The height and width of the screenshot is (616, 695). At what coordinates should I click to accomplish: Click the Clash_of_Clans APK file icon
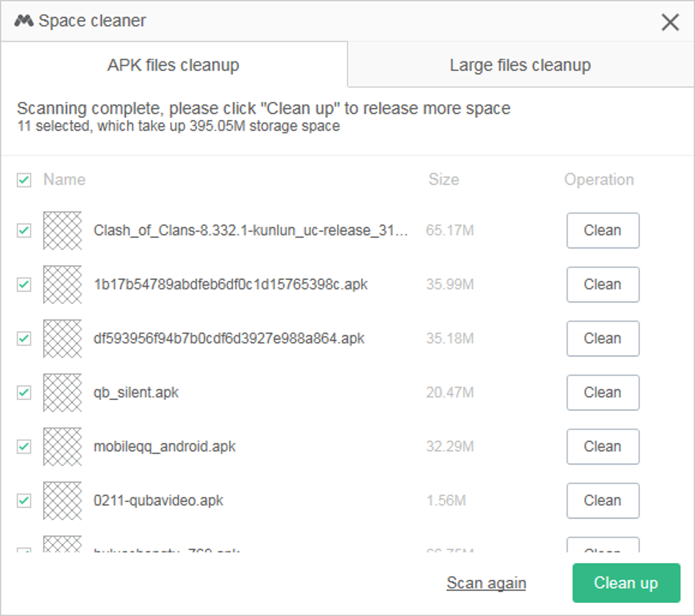(62, 230)
